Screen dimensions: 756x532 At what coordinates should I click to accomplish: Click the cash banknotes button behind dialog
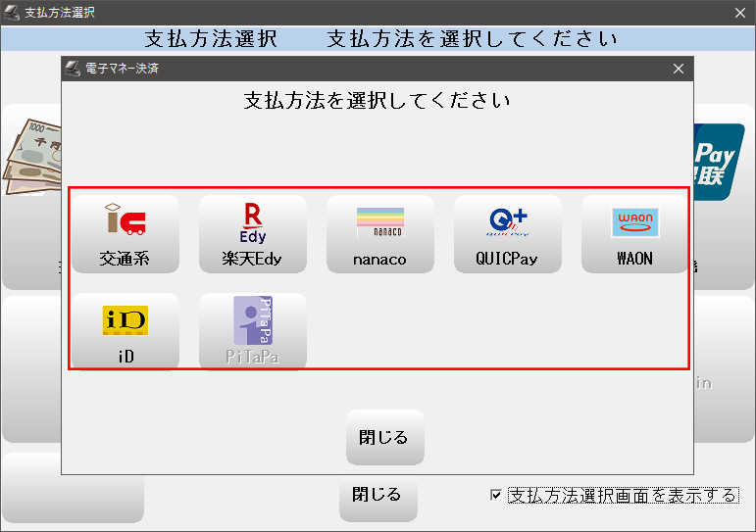pos(29,157)
